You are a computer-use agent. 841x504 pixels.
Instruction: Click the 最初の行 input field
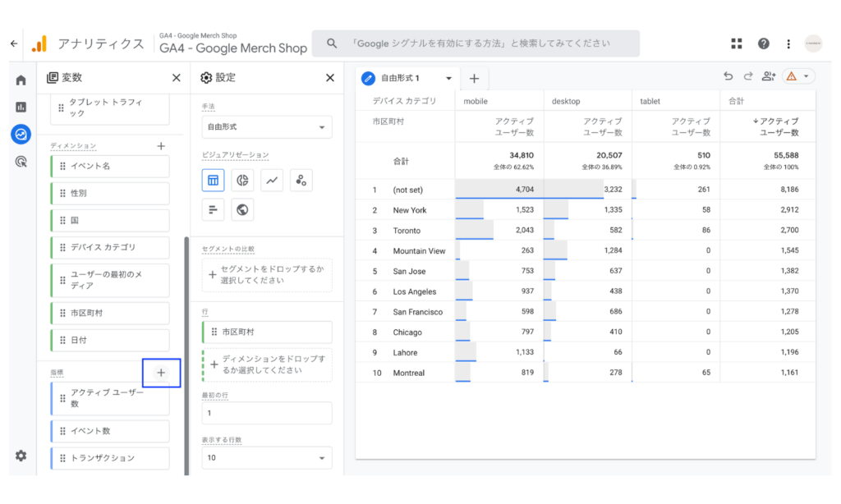click(x=267, y=414)
